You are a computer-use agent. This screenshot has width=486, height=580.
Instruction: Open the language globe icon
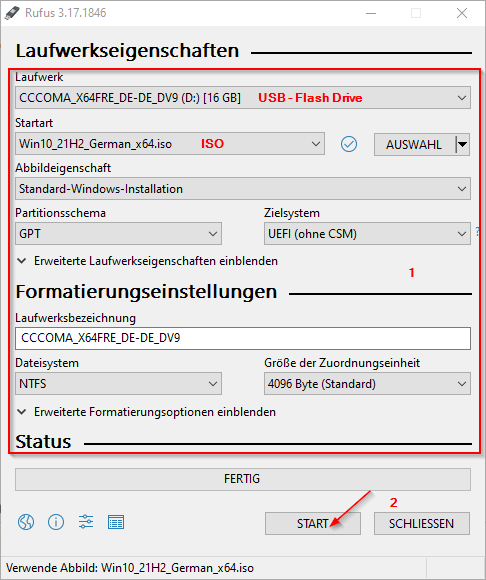(26, 522)
